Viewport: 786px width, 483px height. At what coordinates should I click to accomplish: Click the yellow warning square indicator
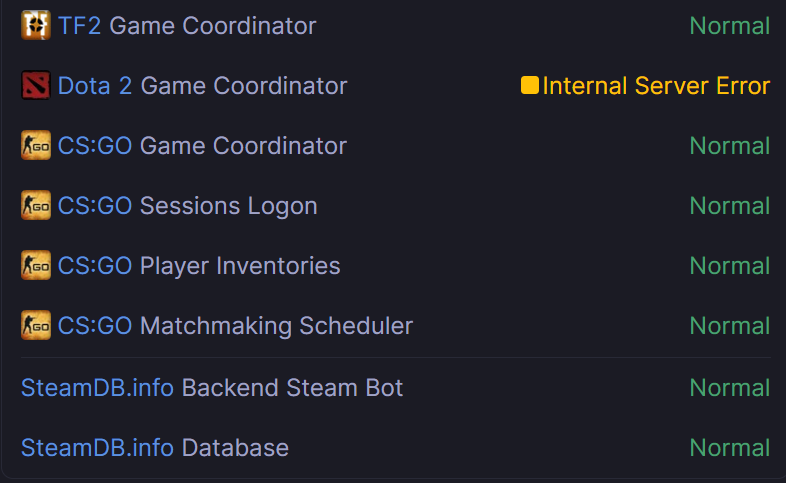click(x=530, y=86)
